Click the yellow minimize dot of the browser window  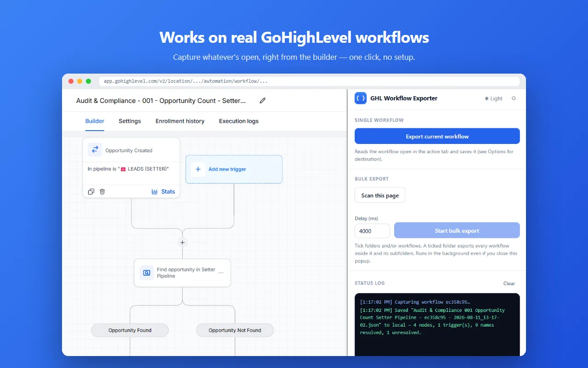pos(79,81)
